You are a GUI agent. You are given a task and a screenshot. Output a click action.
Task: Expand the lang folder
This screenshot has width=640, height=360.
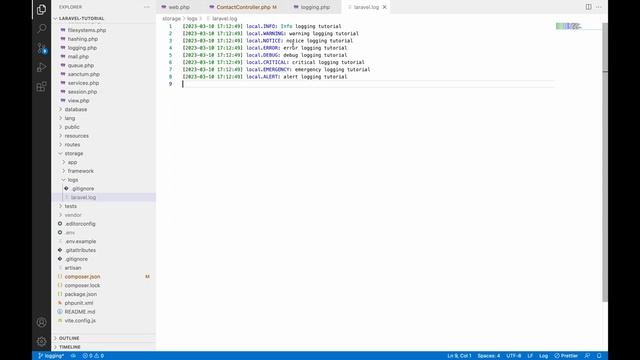coord(70,118)
